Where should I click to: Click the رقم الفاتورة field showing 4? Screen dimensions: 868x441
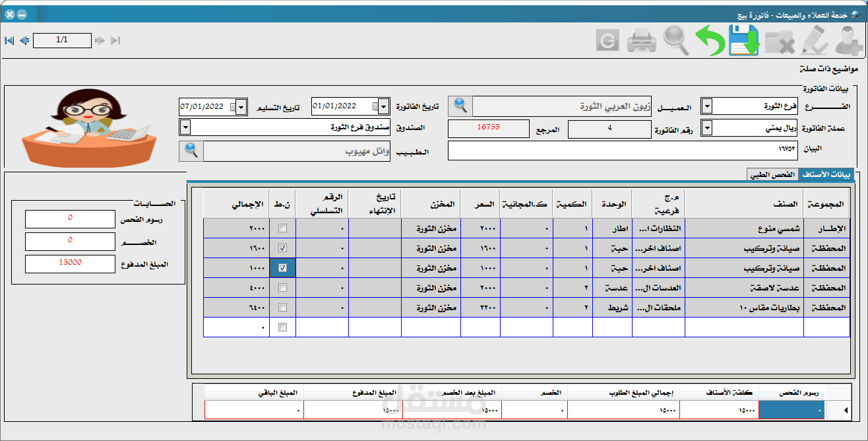609,129
